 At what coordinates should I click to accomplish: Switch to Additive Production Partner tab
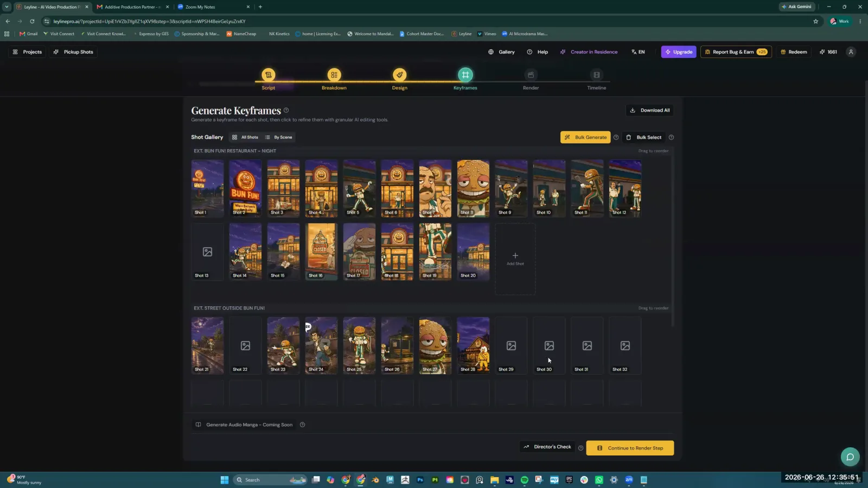pos(133,7)
